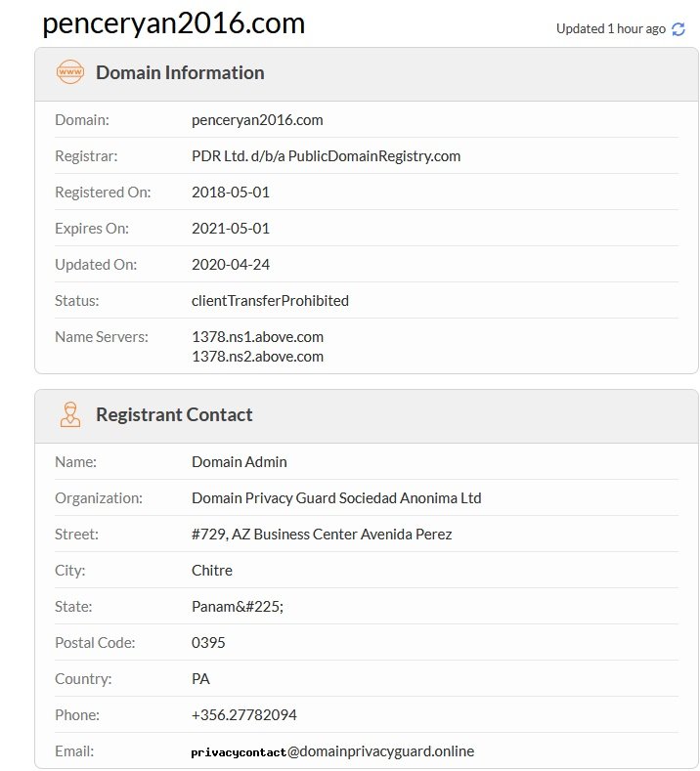This screenshot has width=700, height=771.
Task: Click the domain value penceryan2016.com
Action: (257, 120)
